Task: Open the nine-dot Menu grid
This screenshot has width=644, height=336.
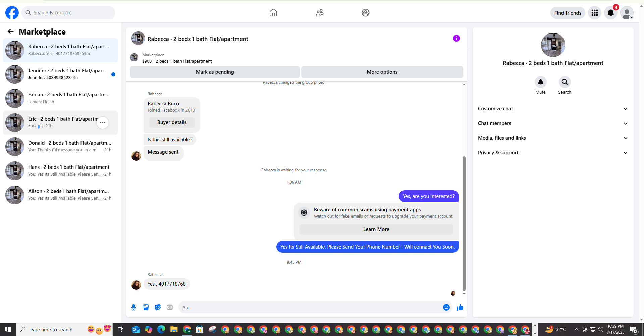Action: tap(595, 13)
